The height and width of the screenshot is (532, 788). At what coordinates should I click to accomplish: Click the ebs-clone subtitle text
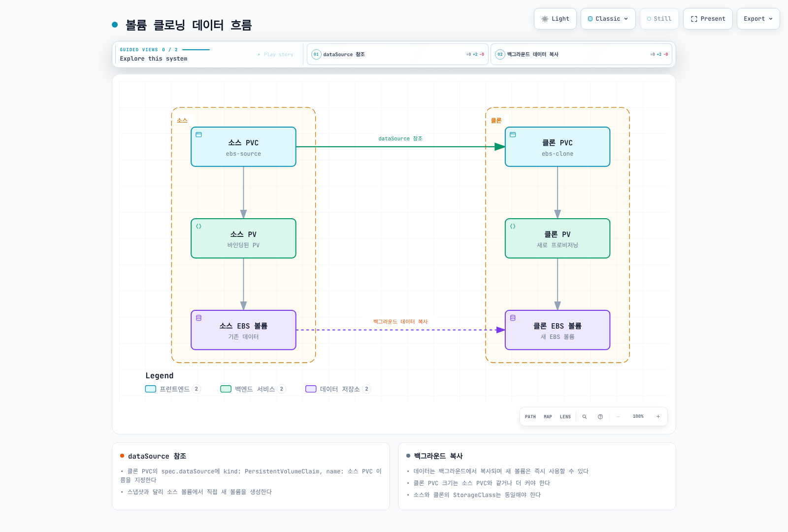(558, 154)
